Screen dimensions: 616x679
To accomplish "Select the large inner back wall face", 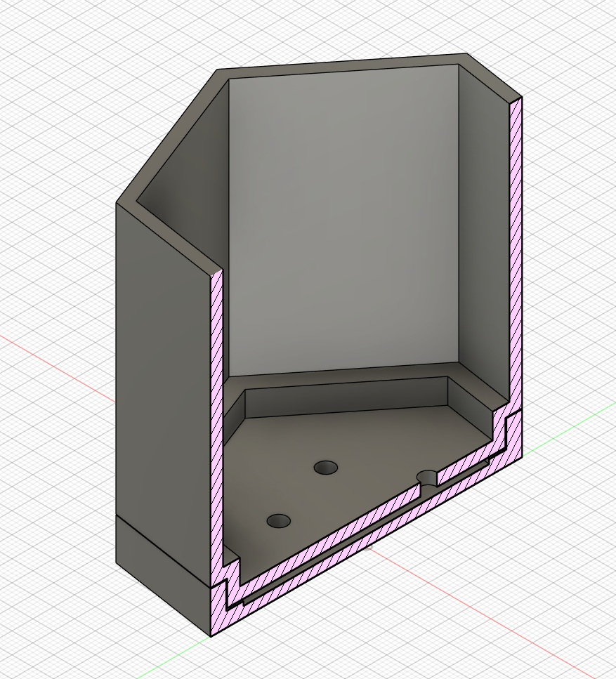I will coord(342,221).
